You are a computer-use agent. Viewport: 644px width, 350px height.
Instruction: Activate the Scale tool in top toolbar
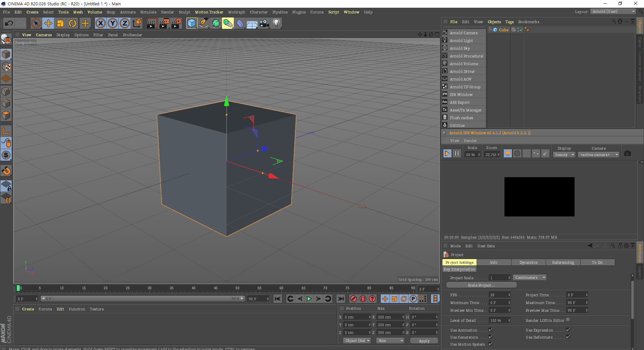[60, 23]
